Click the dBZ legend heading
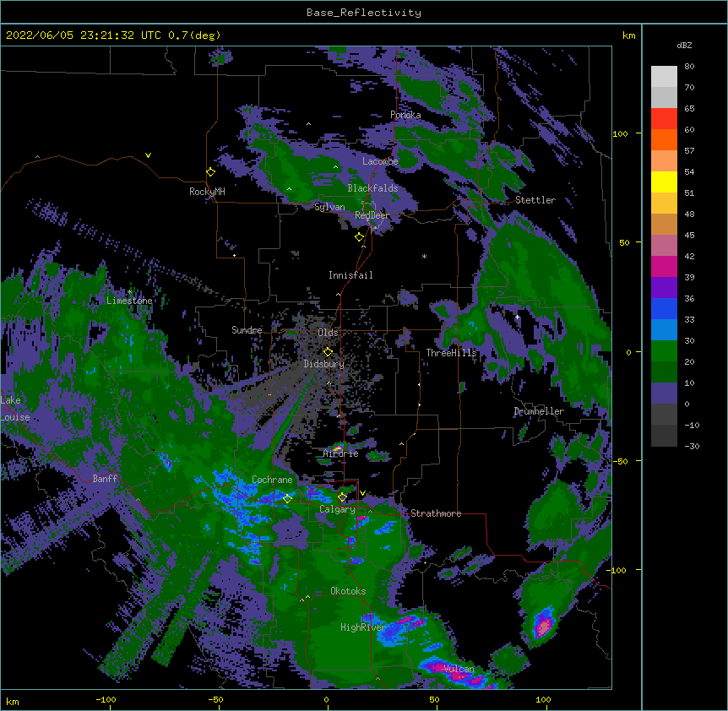This screenshot has width=728, height=711. [684, 46]
